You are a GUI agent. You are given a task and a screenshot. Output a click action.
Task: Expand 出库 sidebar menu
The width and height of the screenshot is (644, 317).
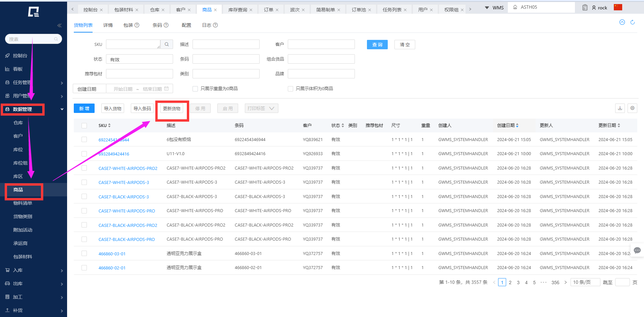[34, 283]
